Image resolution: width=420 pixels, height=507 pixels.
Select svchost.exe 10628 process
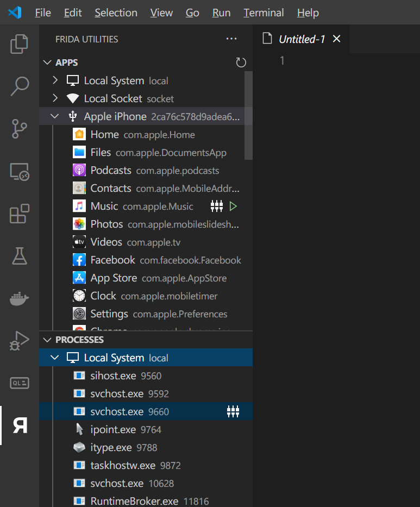[x=146, y=483]
